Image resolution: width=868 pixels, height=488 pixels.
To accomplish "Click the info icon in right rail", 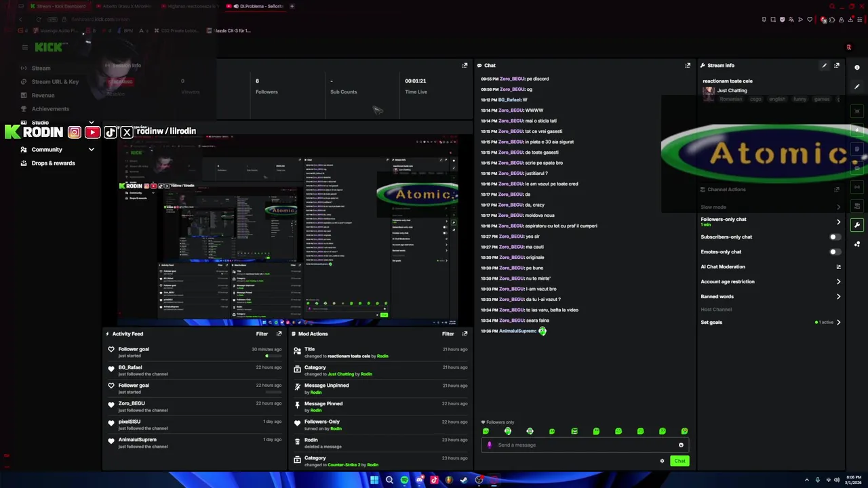I will point(857,68).
